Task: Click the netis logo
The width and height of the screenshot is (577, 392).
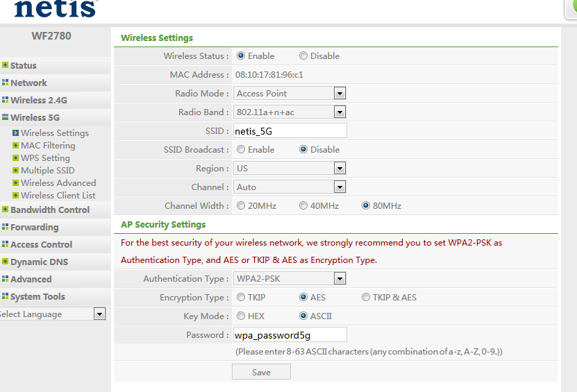Action: point(55,8)
